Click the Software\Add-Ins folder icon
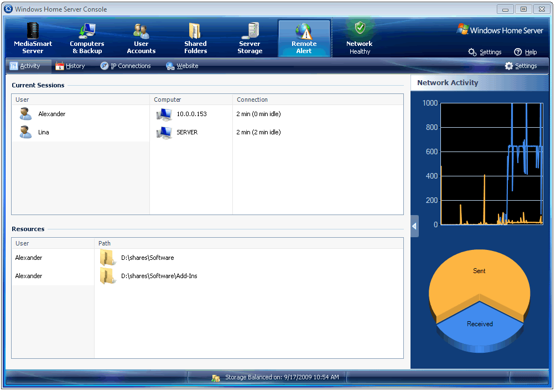556x392 pixels. (107, 276)
